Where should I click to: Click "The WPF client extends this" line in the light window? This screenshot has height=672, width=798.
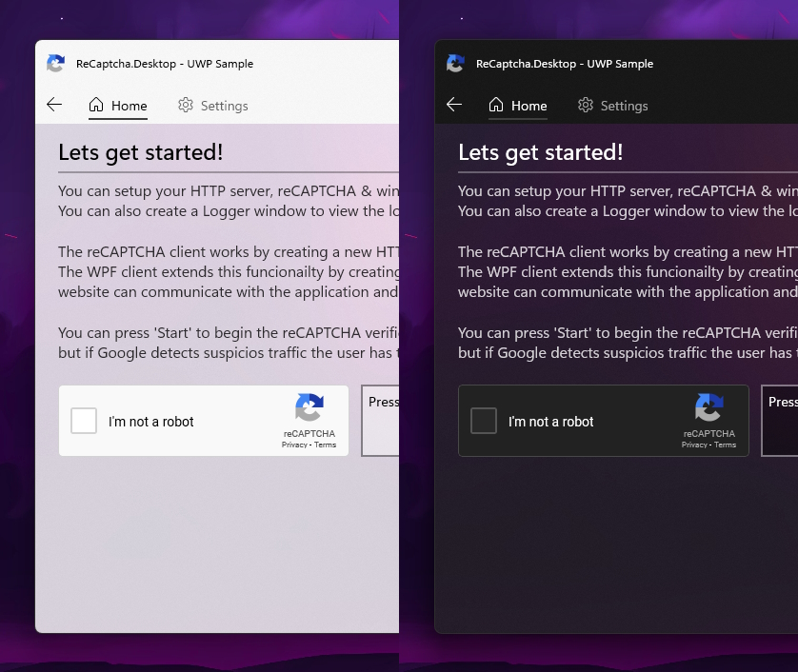(x=229, y=272)
